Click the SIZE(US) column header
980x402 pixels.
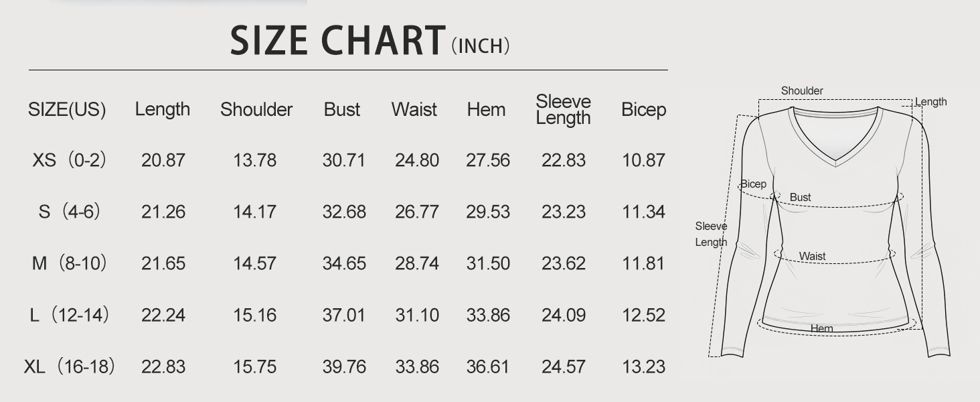(67, 110)
